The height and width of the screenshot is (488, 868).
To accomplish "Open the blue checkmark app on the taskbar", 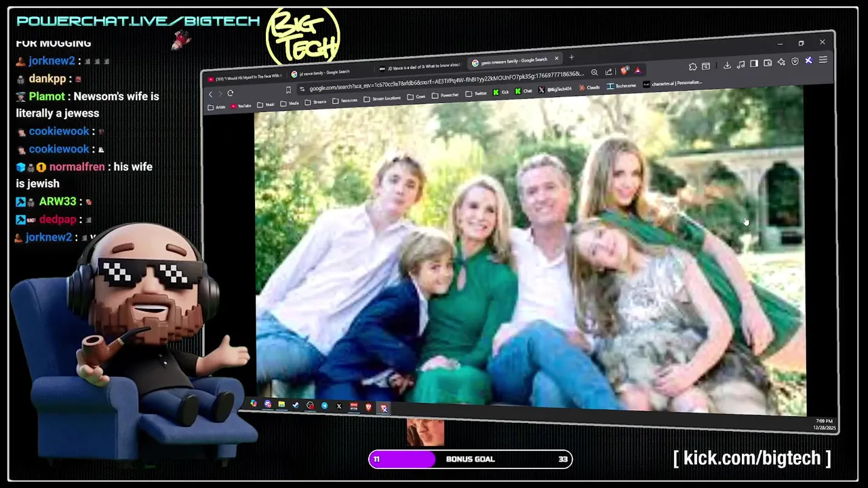I will tap(296, 405).
